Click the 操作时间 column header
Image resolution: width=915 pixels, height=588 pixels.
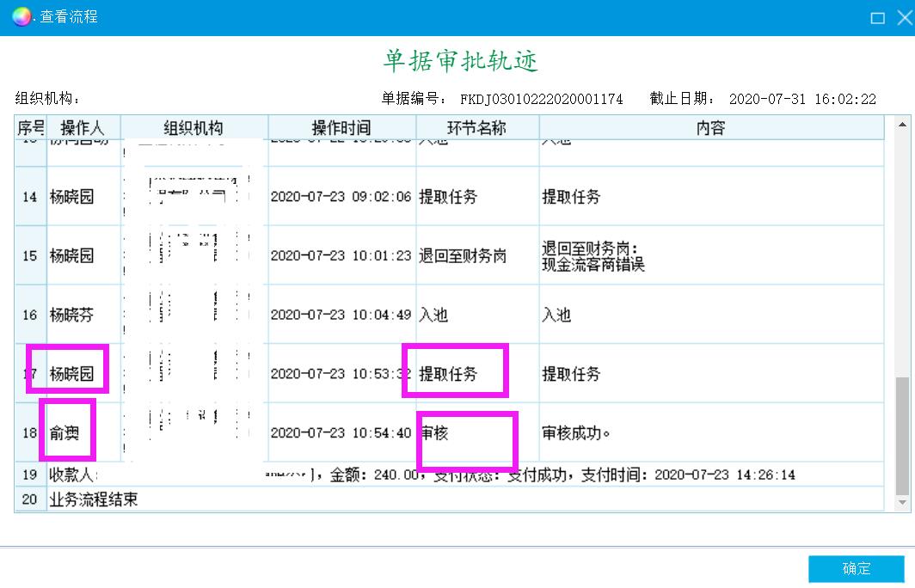pos(341,128)
